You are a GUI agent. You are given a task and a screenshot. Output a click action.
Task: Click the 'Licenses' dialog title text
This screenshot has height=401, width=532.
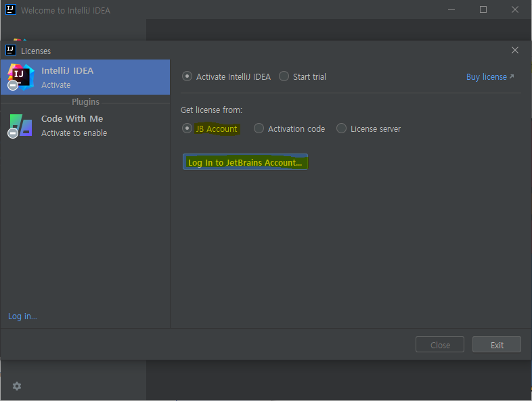point(36,51)
